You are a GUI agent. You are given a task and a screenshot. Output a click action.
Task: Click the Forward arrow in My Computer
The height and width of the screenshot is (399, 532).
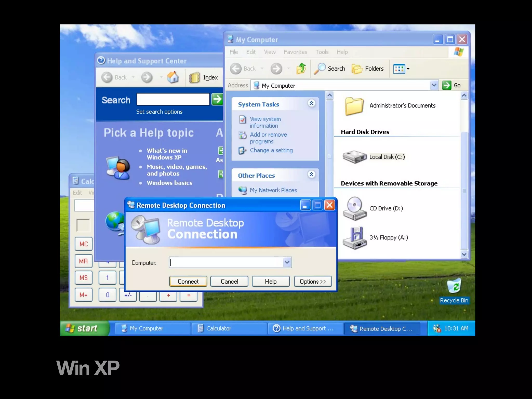[x=276, y=69]
